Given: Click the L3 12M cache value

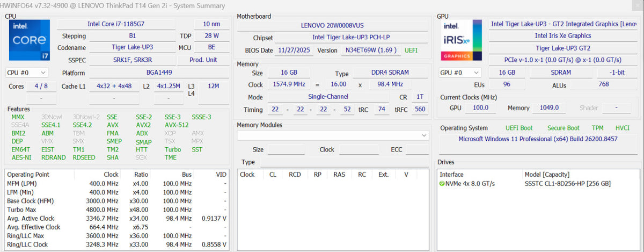Looking at the screenshot, I should pos(213,87).
